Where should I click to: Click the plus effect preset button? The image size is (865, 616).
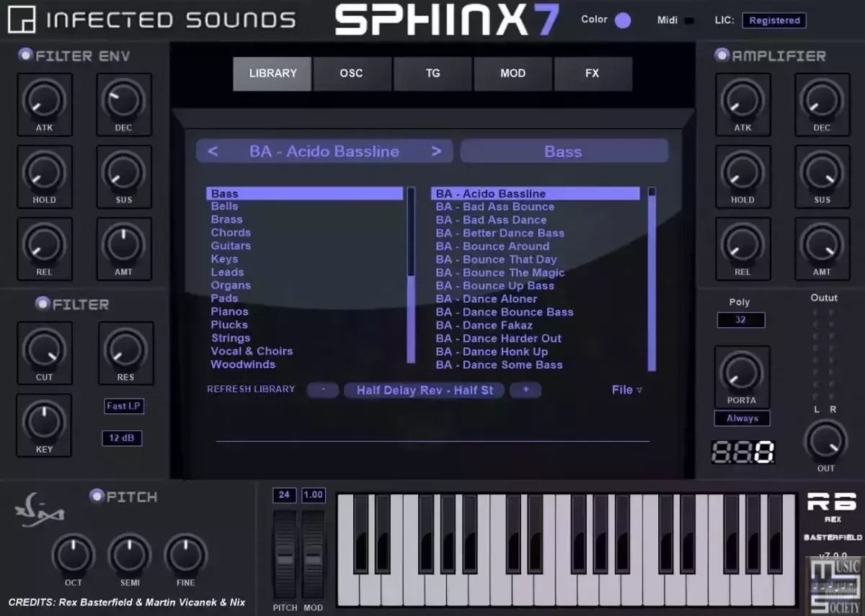point(525,390)
